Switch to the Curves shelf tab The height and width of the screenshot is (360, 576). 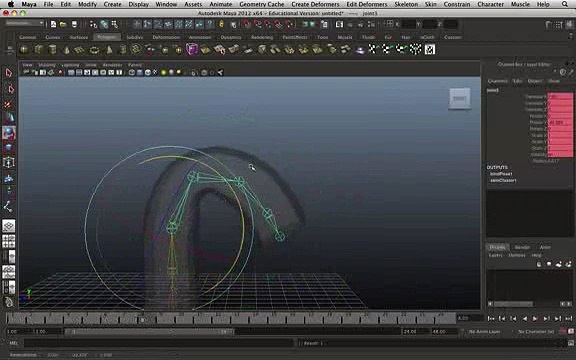click(x=53, y=37)
